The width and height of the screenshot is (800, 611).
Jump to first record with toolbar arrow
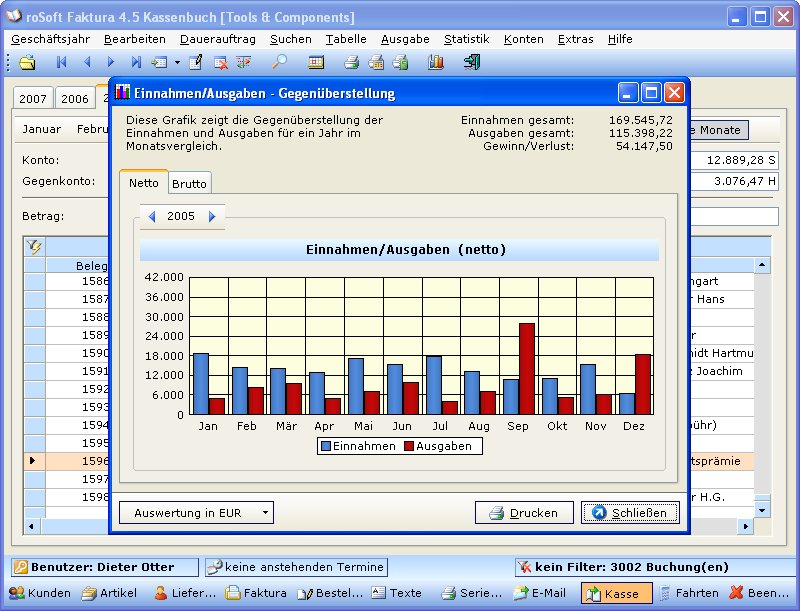coord(62,62)
